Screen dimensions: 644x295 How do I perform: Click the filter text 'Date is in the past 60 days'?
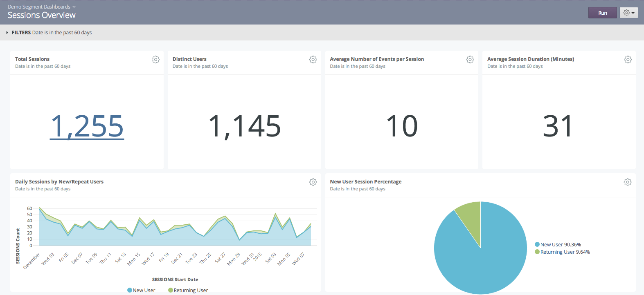click(62, 33)
